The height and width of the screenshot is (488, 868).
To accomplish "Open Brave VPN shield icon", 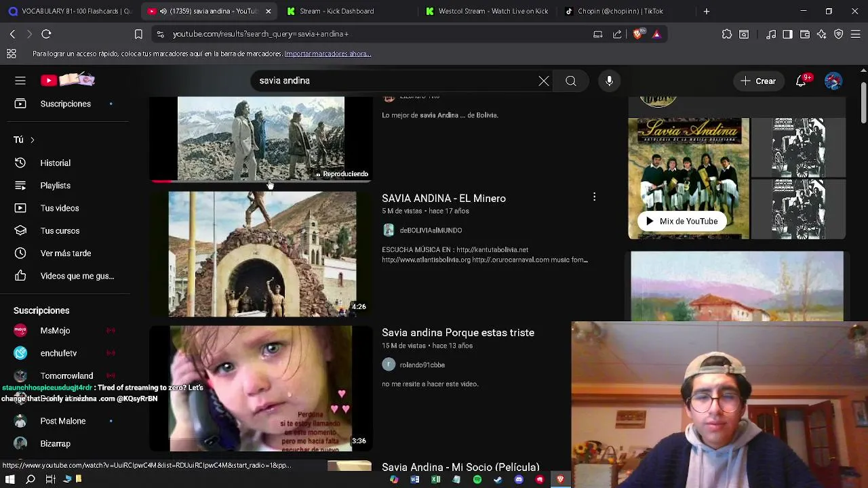I will tap(839, 34).
